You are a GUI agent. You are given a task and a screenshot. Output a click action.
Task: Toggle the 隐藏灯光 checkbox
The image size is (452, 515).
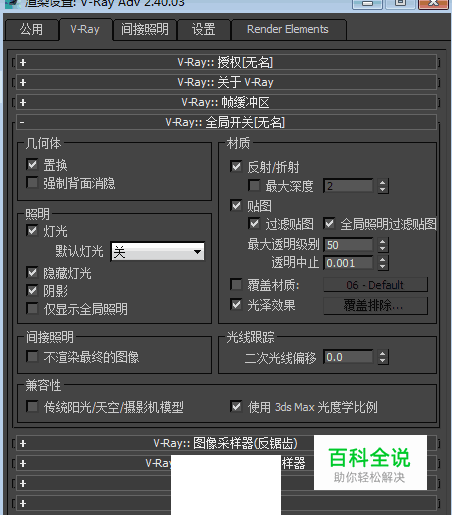pos(32,273)
